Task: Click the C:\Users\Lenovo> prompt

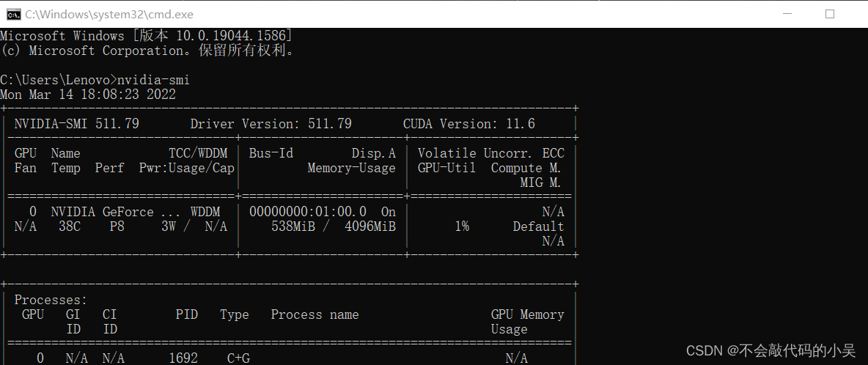Action: [58, 80]
